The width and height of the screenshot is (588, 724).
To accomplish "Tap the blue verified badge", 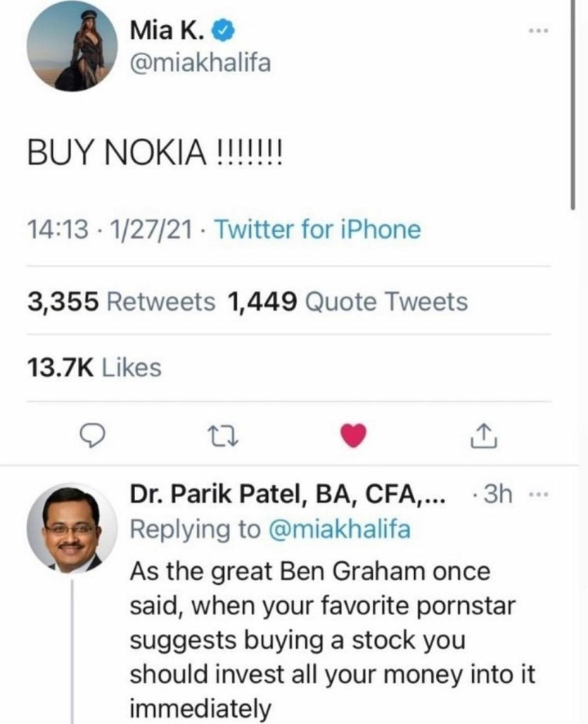I will (x=222, y=31).
